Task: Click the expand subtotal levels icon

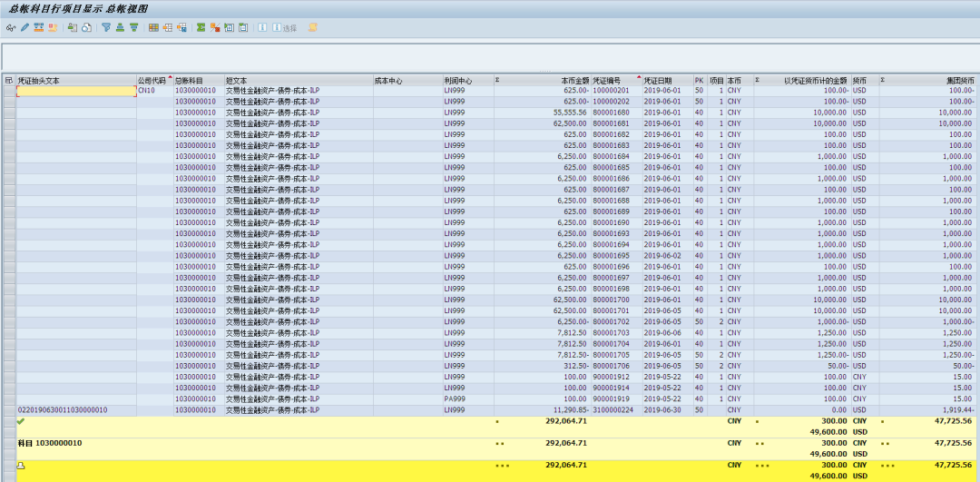Action: coord(230,27)
